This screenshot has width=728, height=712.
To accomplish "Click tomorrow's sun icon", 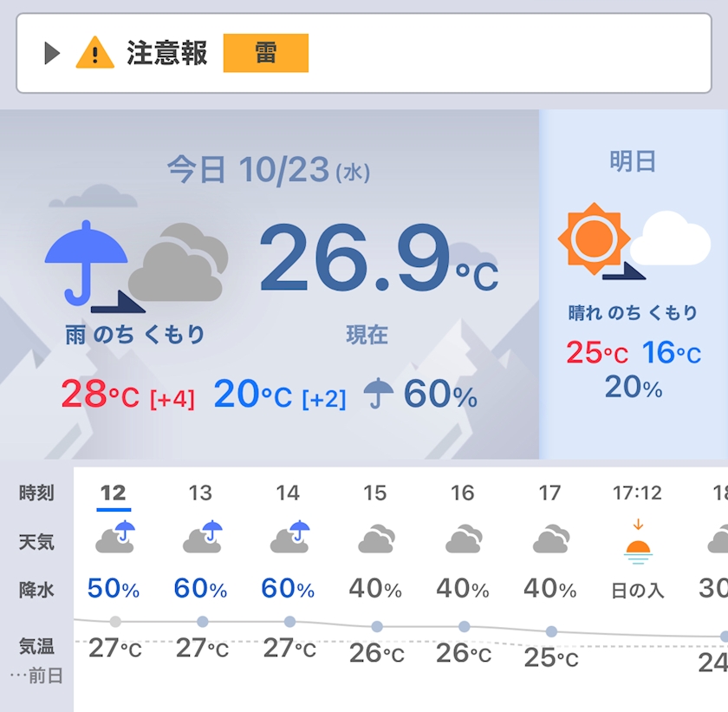I will [x=594, y=238].
